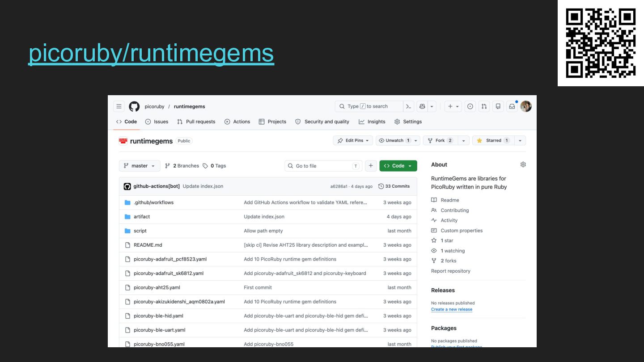Screen dimensions: 644x362
Task: Click Create a new release link
Action: tap(452, 309)
